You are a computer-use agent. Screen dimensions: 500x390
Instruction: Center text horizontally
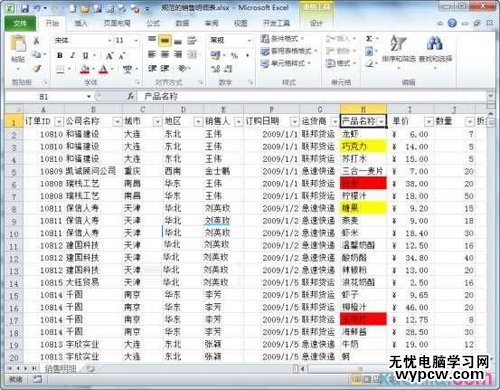165,54
